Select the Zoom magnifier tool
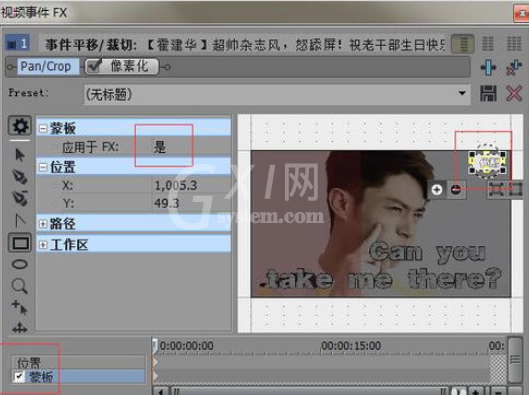This screenshot has width=529, height=395. [x=20, y=286]
